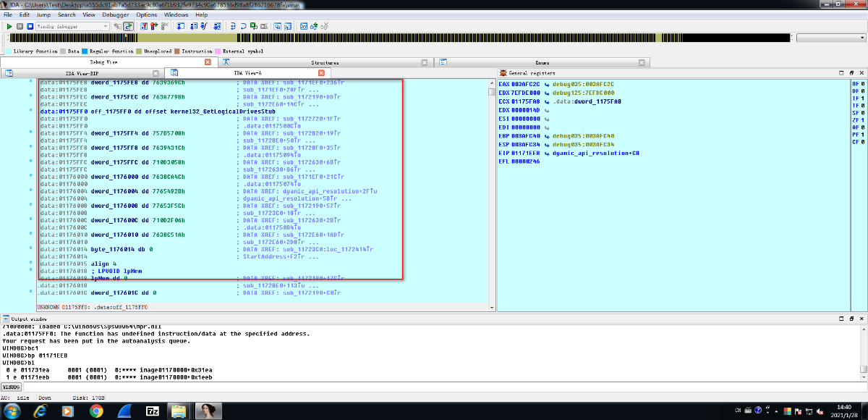Toggle the OF flag value
Viewport: 868px width, 420px height.
pyautogui.click(x=864, y=84)
